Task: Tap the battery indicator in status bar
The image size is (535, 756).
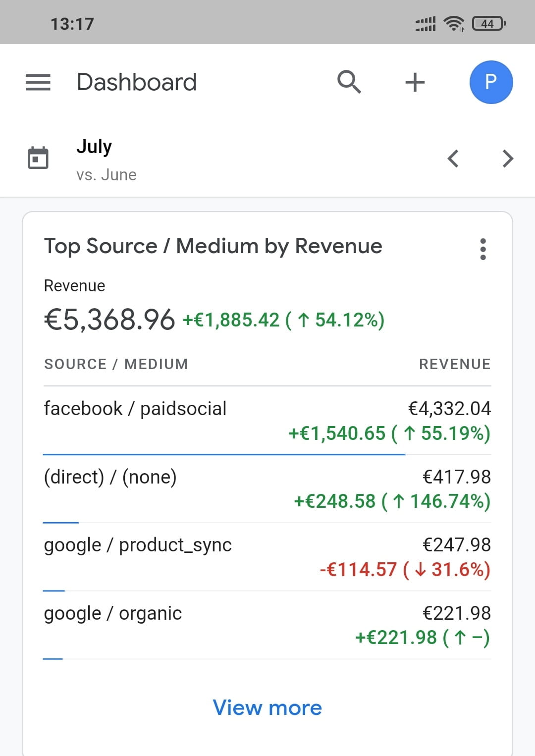Action: point(488,23)
